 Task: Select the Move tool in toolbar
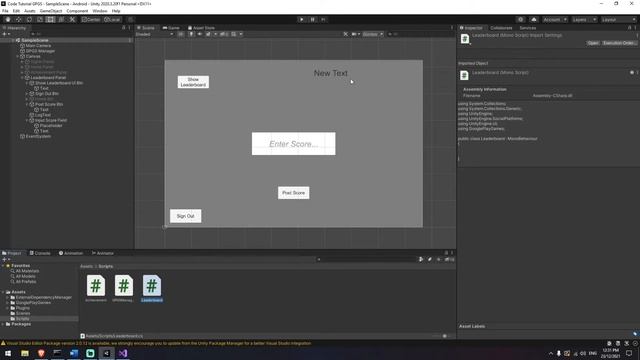click(18, 19)
